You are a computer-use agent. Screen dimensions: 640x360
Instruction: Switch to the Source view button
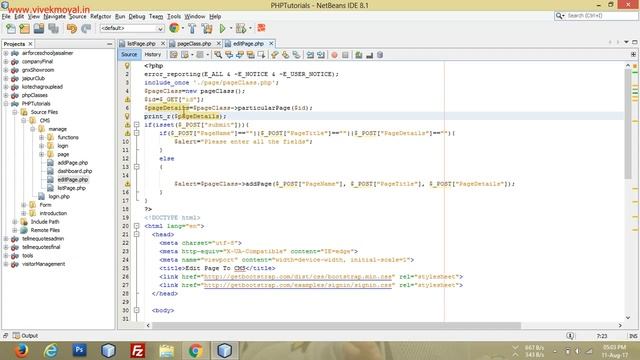coord(129,54)
